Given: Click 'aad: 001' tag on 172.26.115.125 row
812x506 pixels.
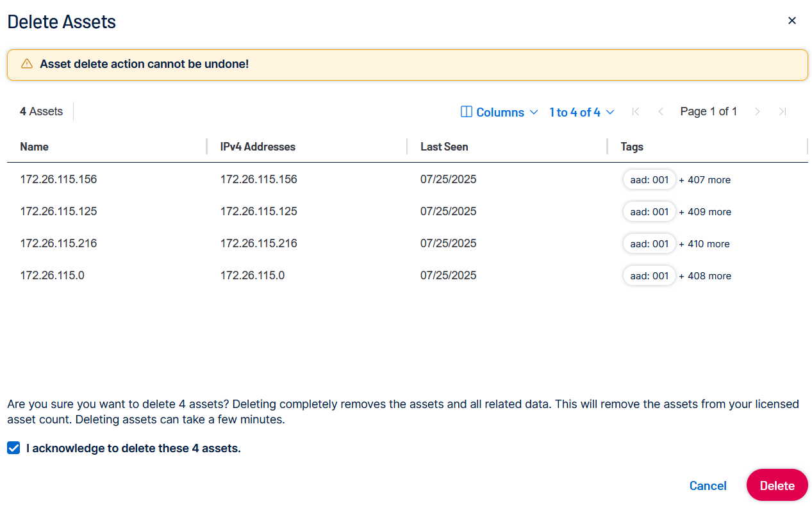Looking at the screenshot, I should [x=649, y=212].
